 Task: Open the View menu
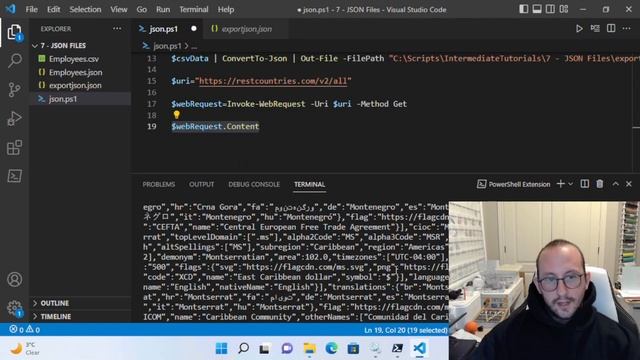click(119, 9)
